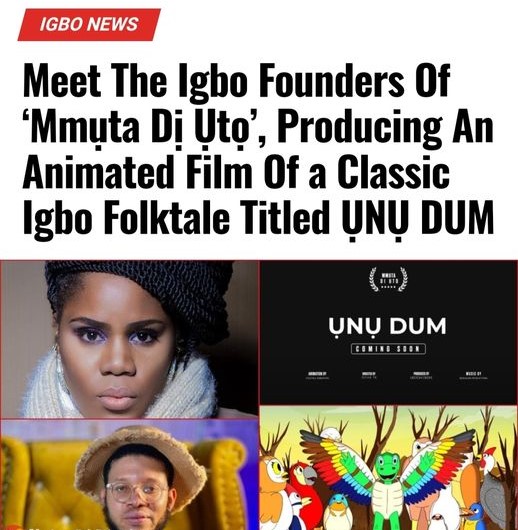Open the article headline about Mmụta Dị Ụtọ founders
The width and height of the screenshot is (518, 530).
point(259,149)
